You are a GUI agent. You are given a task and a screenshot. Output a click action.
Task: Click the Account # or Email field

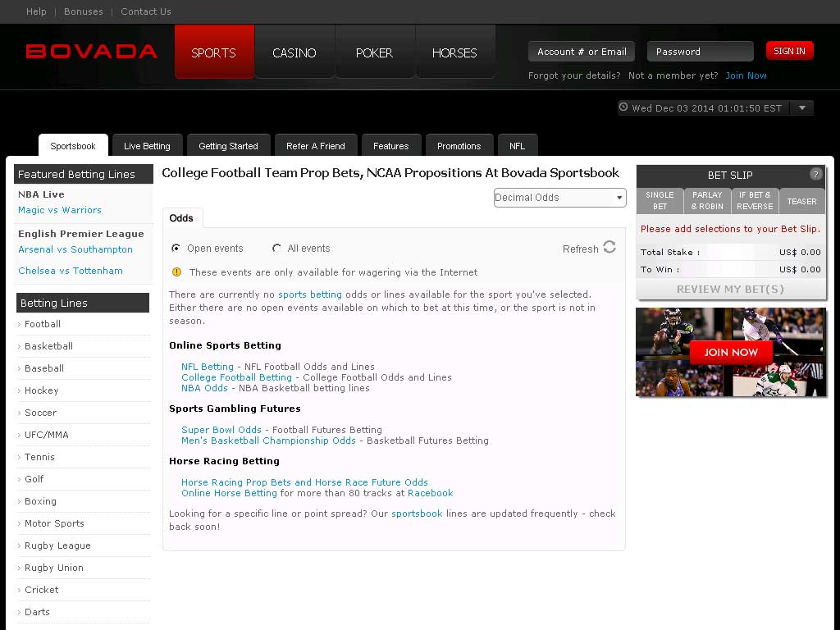582,52
